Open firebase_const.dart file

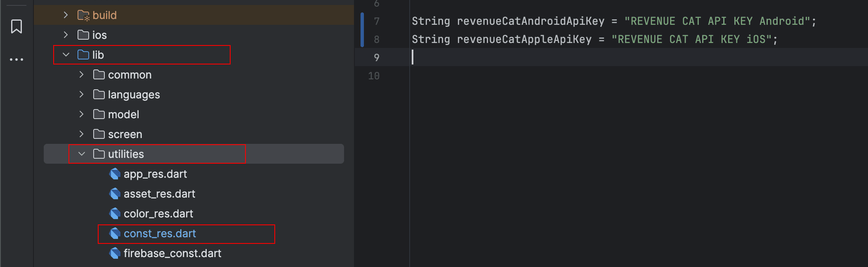pos(172,253)
